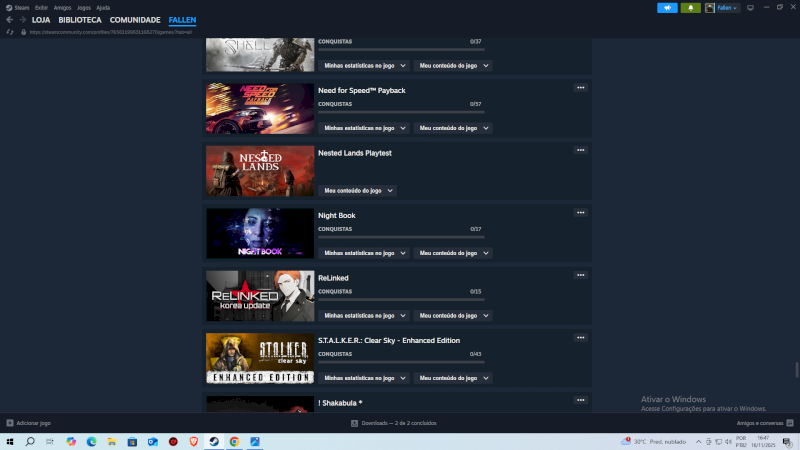Open Task View on the taskbar
The width and height of the screenshot is (800, 450).
(50, 442)
